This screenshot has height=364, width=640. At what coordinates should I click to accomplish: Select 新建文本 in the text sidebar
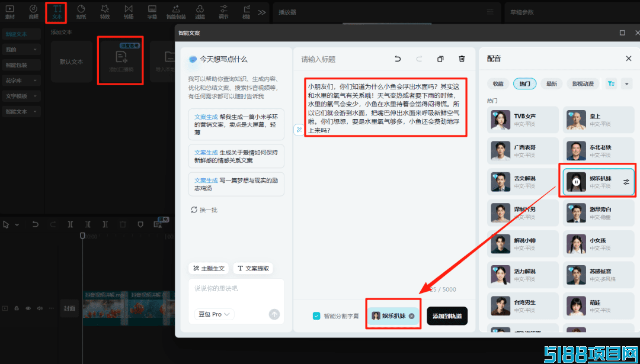coord(21,34)
